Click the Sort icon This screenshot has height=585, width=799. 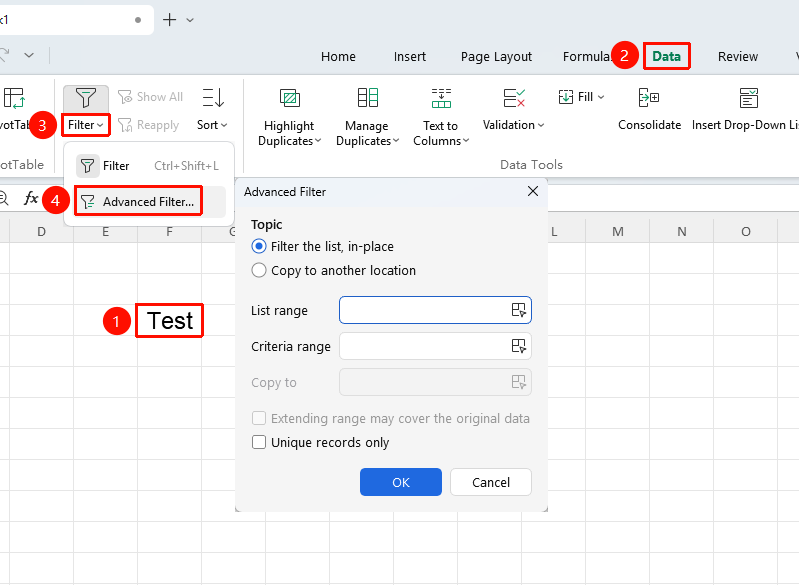click(213, 97)
